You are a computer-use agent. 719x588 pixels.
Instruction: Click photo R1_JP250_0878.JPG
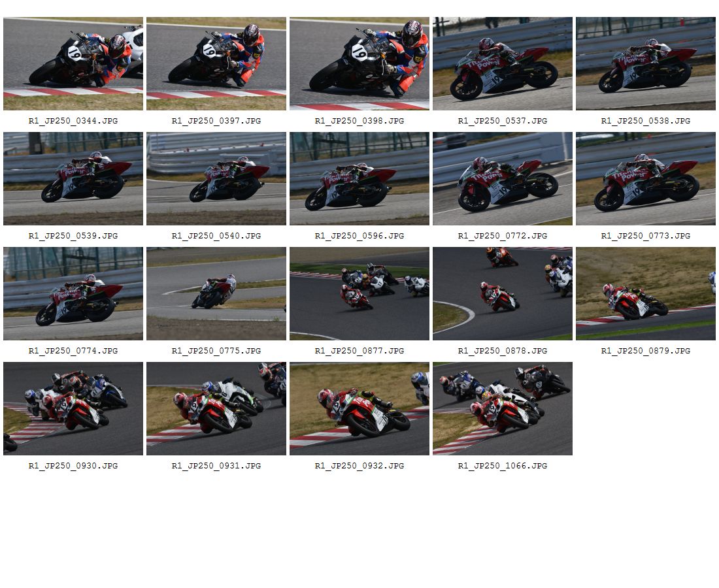[x=503, y=294]
